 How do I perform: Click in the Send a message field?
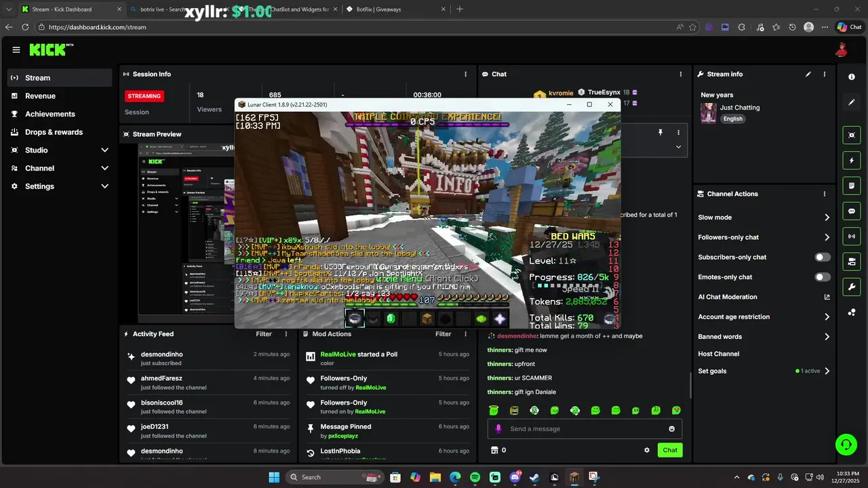tap(585, 429)
